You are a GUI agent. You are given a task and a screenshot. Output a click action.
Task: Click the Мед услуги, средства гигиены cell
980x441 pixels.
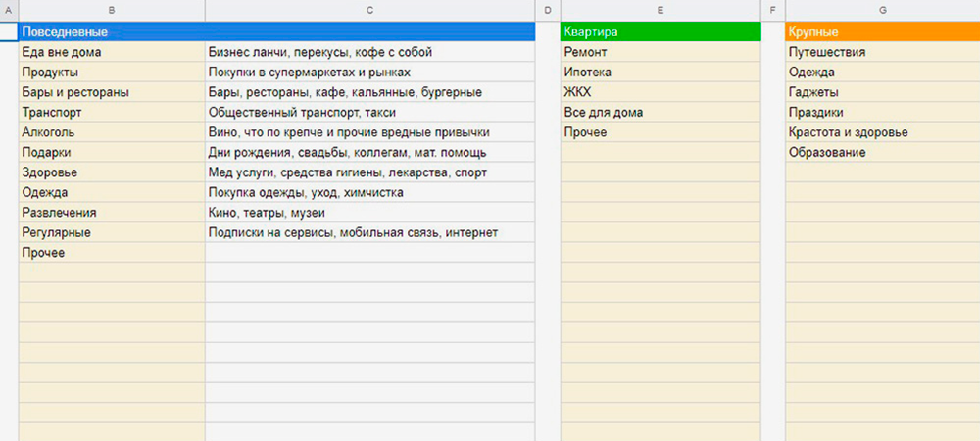pyautogui.click(x=370, y=172)
